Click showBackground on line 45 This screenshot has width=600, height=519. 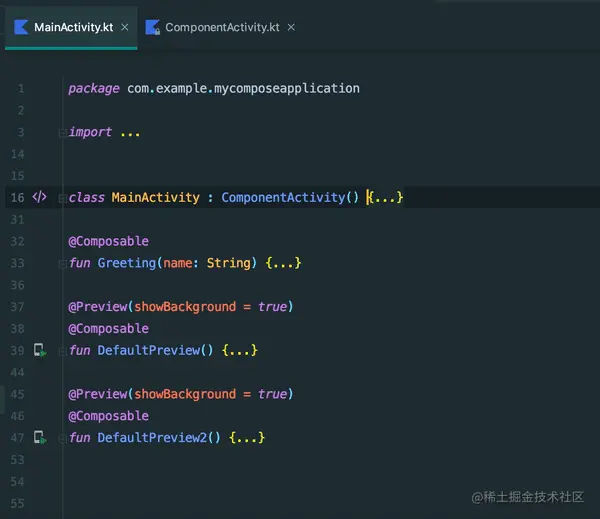[x=185, y=394]
